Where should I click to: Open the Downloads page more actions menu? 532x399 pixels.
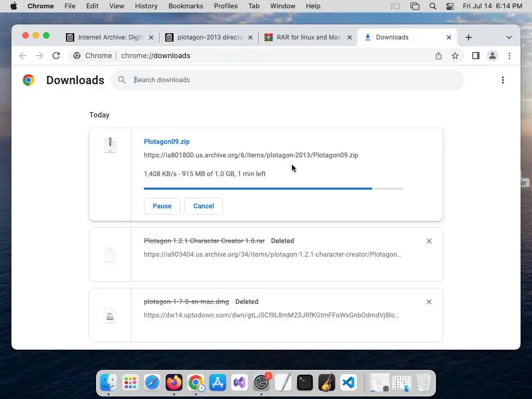502,80
